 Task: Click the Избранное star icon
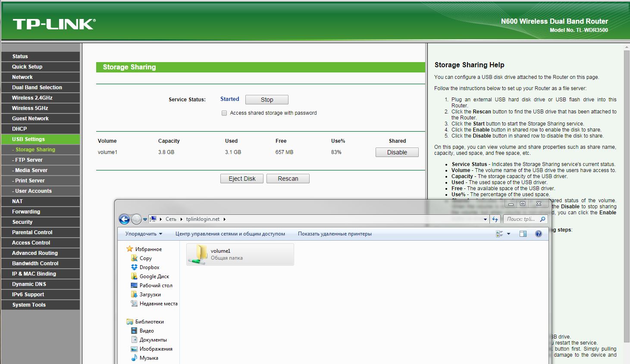click(x=129, y=249)
